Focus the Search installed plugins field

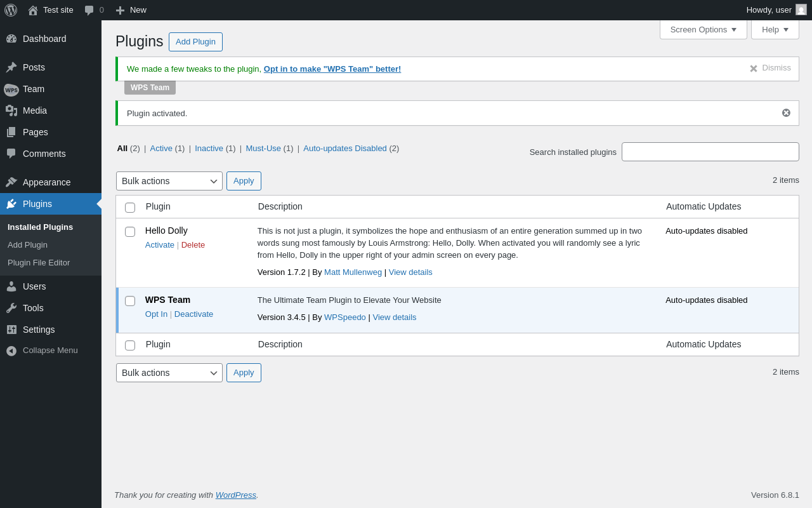click(710, 152)
